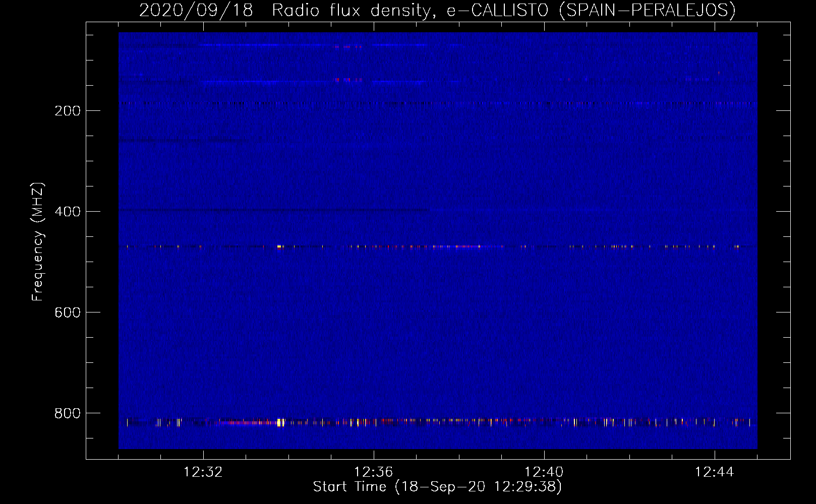
Task: Click the plot title mentioning SPAIN-PERALEJOS
Action: 437,10
